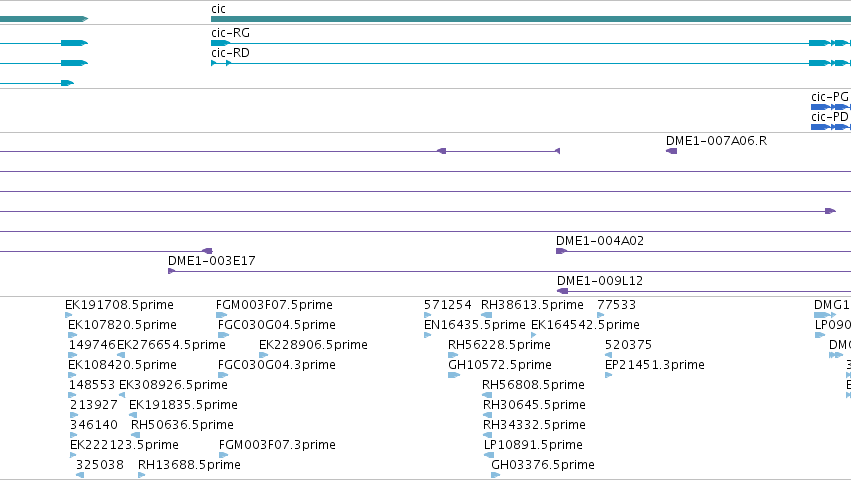Open FGM003F07.5prime EST label
Image resolution: width=851 pixels, height=480 pixels.
tap(274, 305)
